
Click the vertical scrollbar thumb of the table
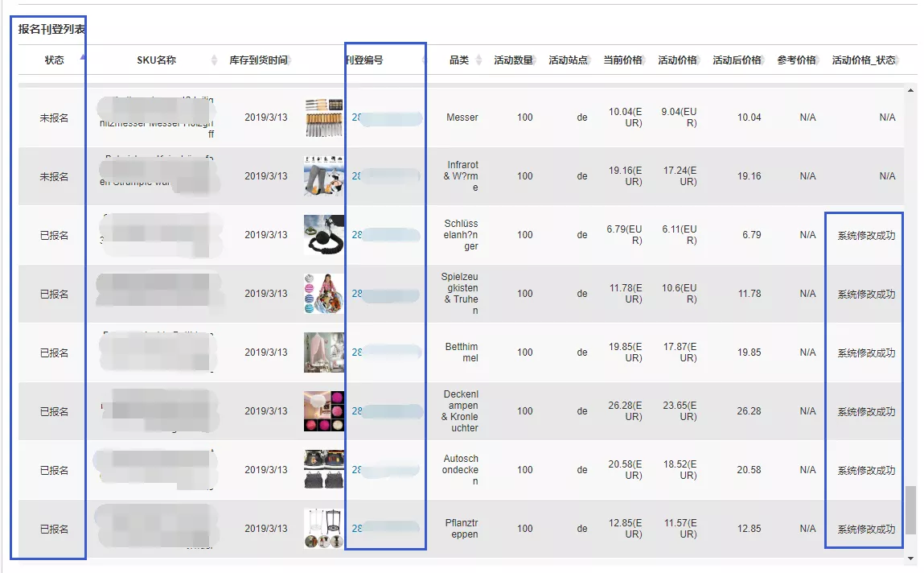[910, 510]
